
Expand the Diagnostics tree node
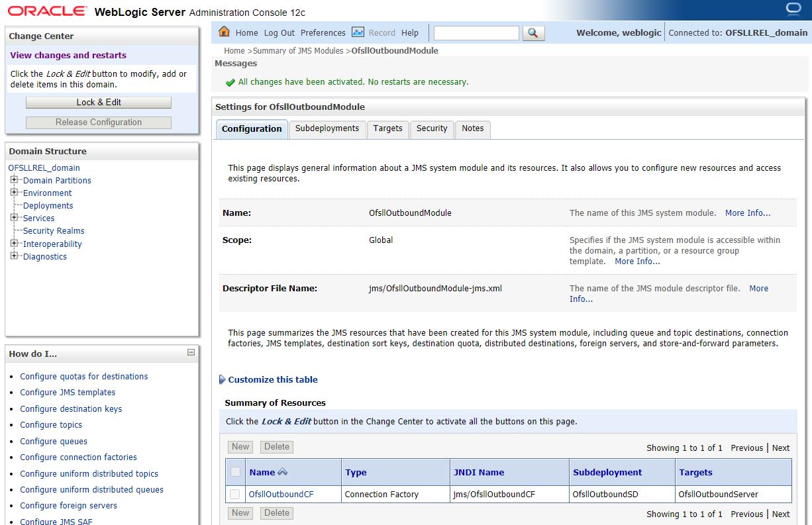tap(14, 256)
